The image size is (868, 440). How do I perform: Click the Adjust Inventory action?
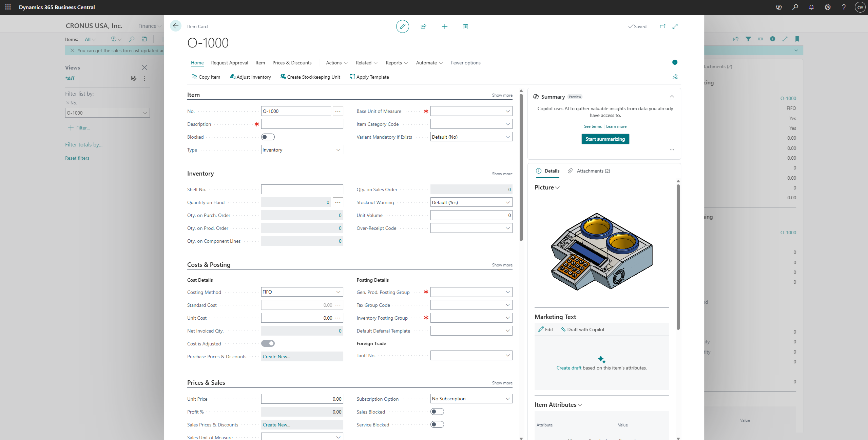pos(250,77)
